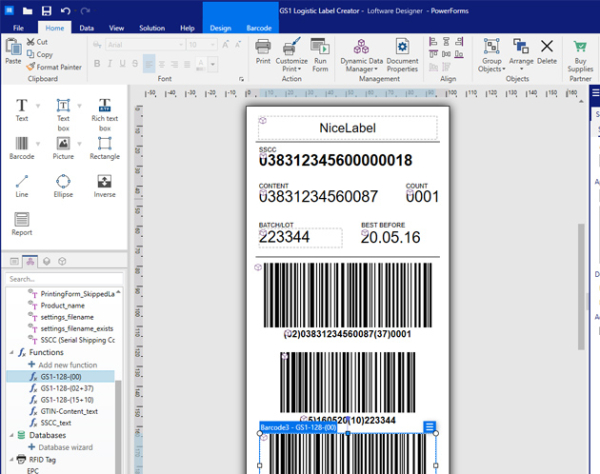Open the View ribbon tab
This screenshot has height=474, width=600.
[116, 28]
